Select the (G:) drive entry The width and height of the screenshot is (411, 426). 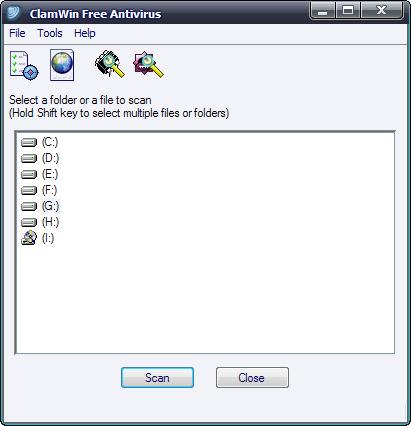40,206
